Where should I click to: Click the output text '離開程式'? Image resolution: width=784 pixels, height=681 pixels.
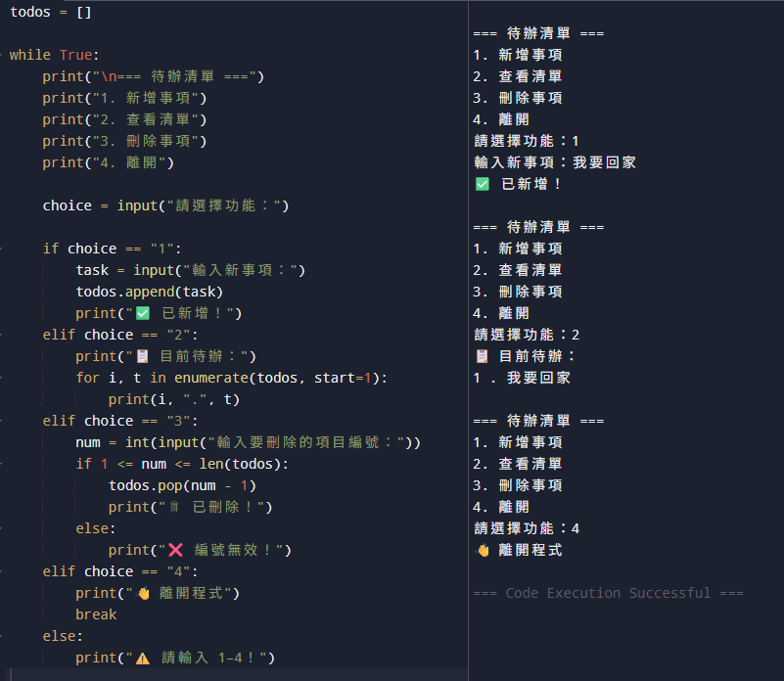(530, 551)
